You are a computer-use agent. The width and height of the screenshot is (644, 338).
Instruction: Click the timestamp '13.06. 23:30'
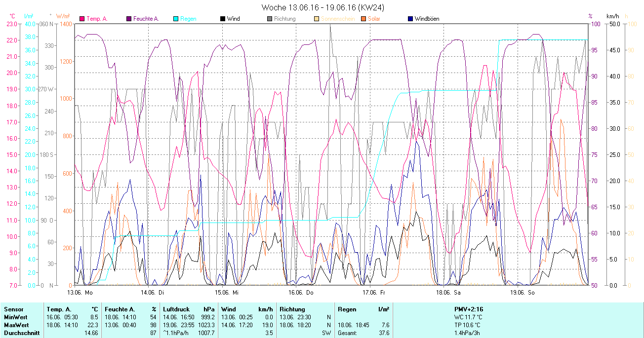pos(295,317)
